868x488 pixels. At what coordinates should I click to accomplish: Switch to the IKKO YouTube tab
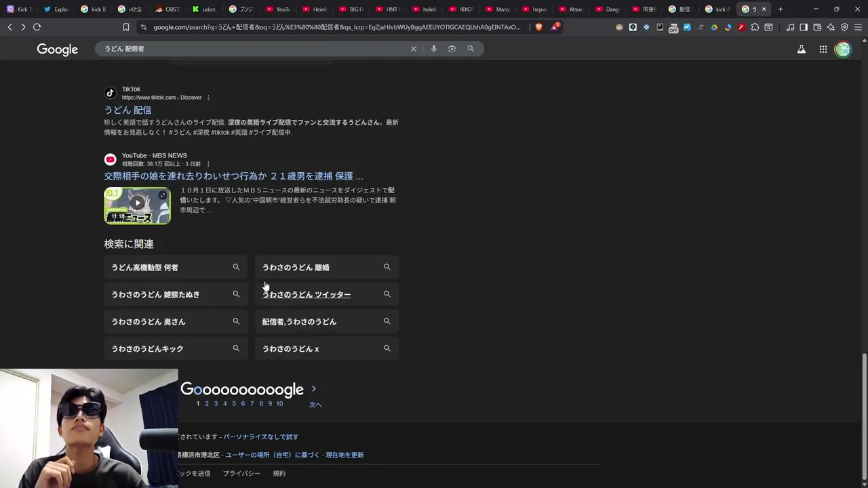click(460, 9)
